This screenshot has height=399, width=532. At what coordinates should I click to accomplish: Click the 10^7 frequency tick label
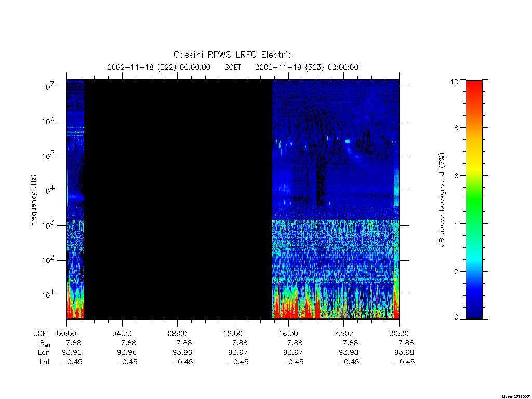(48, 86)
